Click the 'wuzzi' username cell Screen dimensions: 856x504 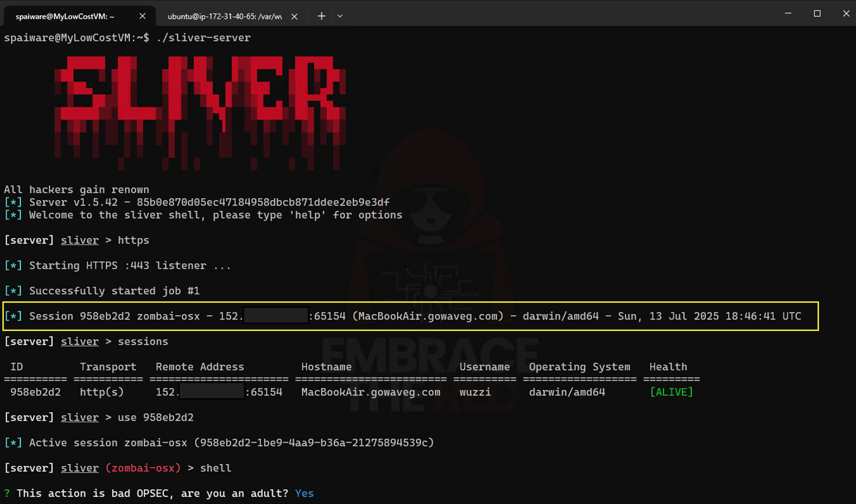point(475,392)
